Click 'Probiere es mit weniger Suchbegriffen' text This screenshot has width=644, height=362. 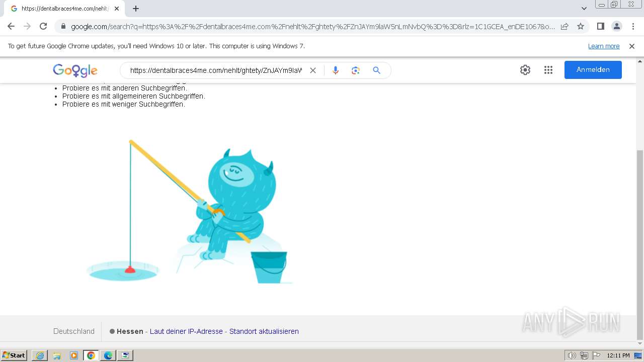(124, 104)
